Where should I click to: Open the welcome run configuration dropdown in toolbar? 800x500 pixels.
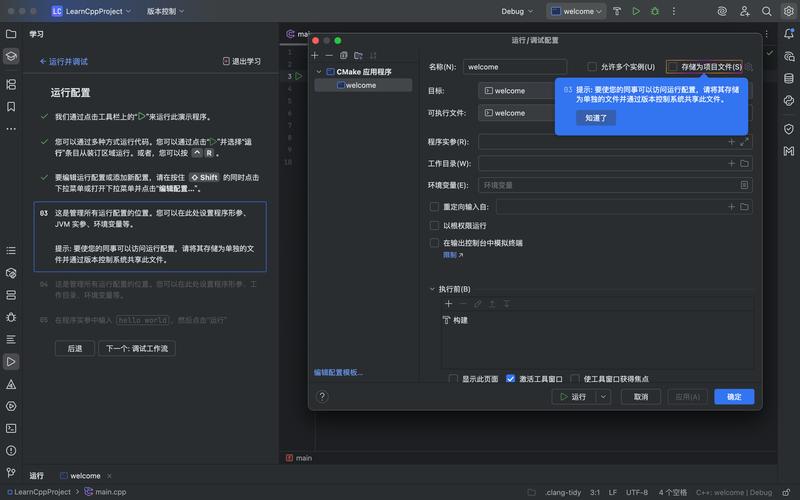click(576, 11)
